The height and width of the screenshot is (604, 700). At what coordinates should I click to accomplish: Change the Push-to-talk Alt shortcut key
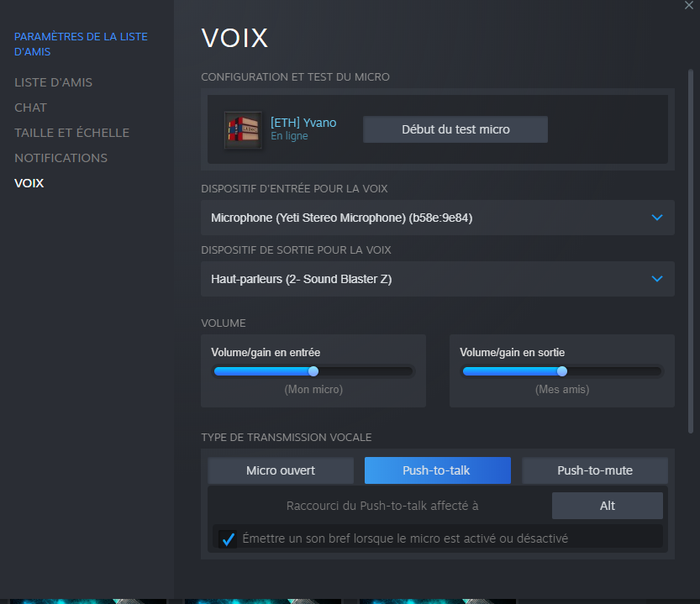pyautogui.click(x=607, y=506)
